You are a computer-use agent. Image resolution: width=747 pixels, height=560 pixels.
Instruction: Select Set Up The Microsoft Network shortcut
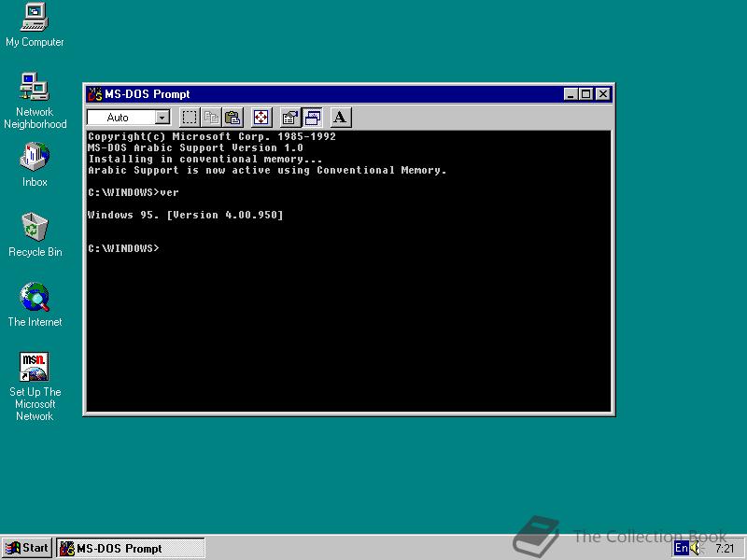35,386
